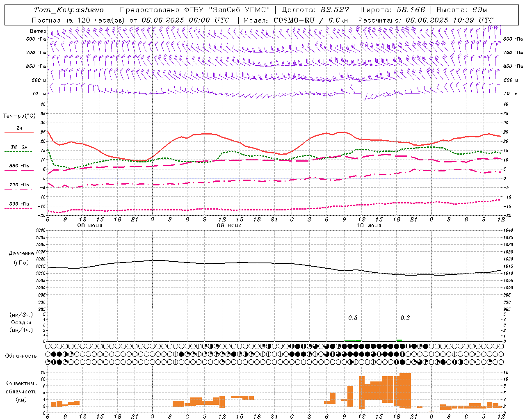The image size is (525, 420).
Task: Click the Тем-ра(°C) axis label
Action: click(x=19, y=116)
